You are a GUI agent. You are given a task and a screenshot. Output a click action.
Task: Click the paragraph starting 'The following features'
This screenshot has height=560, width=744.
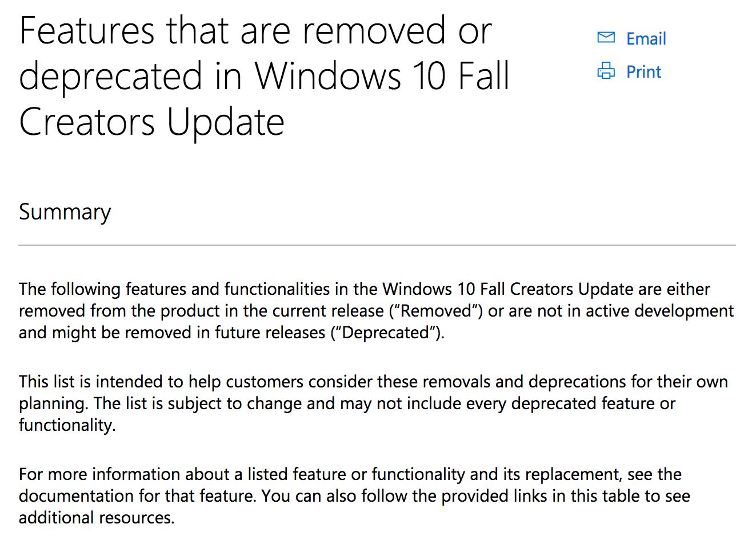(364, 289)
